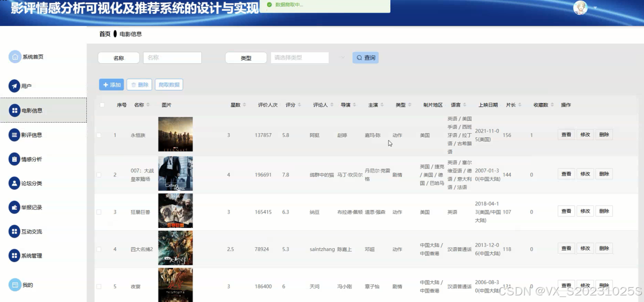
Task: Click the 狂暴巨兽 poster thumbnail
Action: pos(175,211)
